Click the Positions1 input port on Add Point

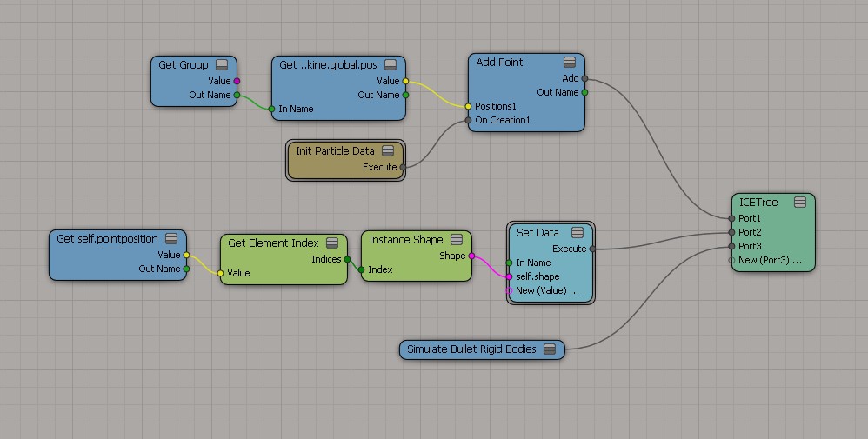click(x=469, y=106)
